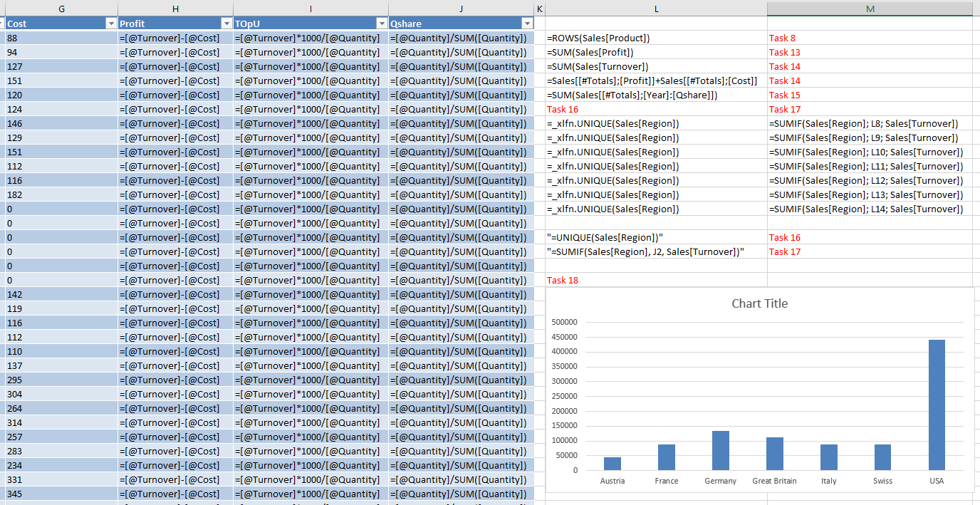Screen dimensions: 980x505
Task: Select the =SUM(Sales[Turnover]) cell
Action: point(656,66)
